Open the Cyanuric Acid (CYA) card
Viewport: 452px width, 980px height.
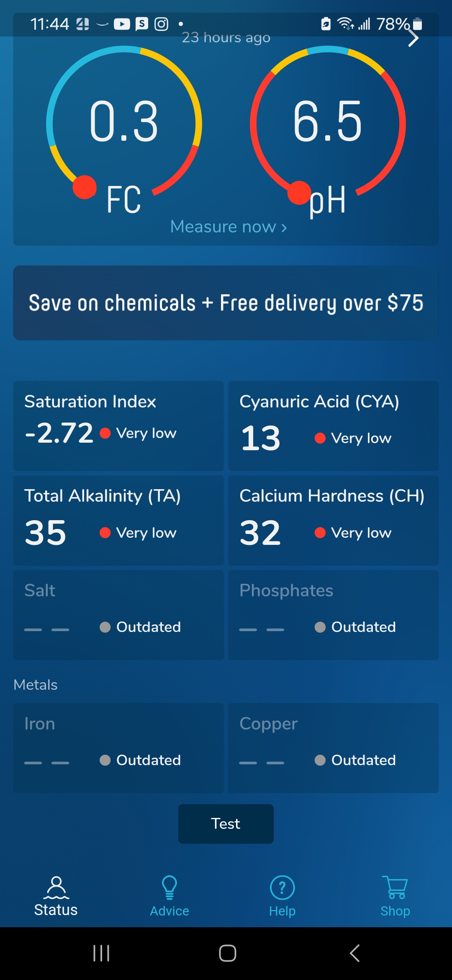tap(334, 426)
